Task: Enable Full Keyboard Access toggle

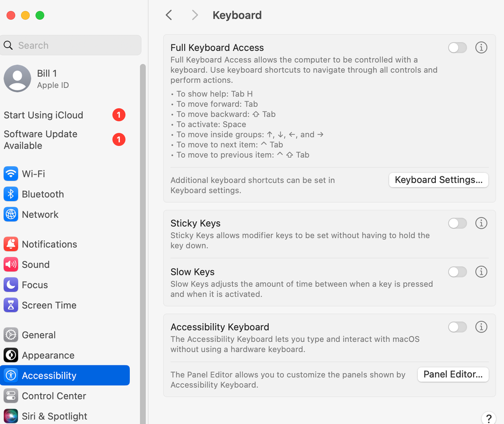Action: 458,48
